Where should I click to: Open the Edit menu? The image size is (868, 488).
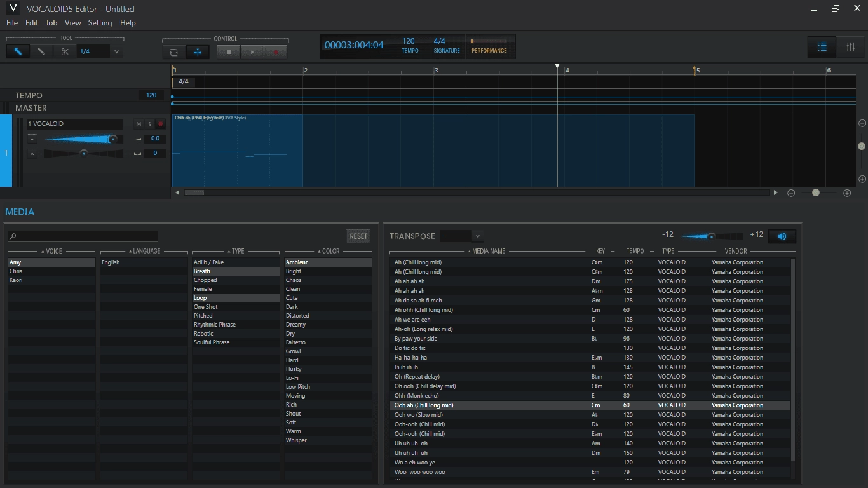point(32,23)
